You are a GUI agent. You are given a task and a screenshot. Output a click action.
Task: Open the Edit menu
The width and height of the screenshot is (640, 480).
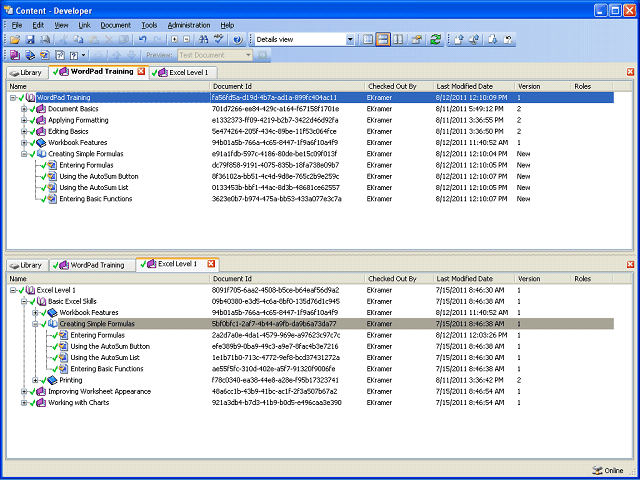(x=38, y=25)
